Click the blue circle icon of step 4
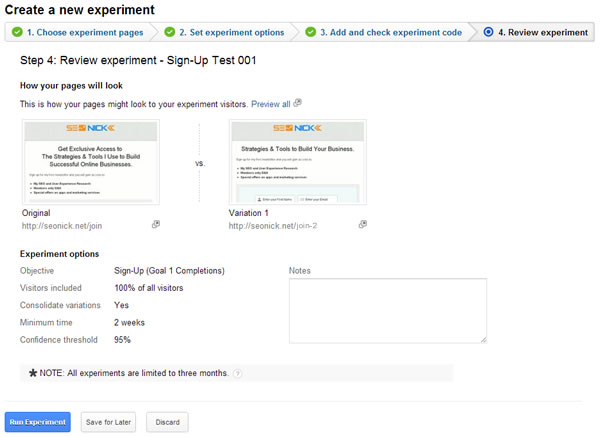Viewport: 600px width, 437px height. click(x=488, y=32)
